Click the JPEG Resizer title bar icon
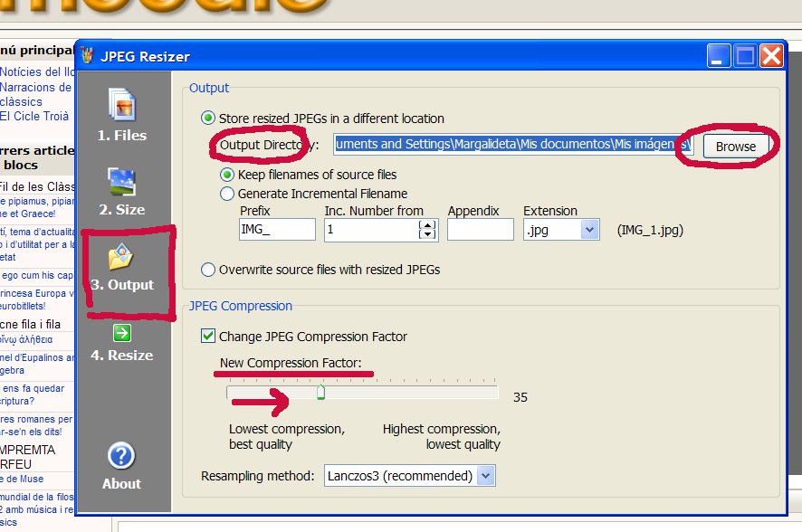The width and height of the screenshot is (802, 532). (x=87, y=55)
